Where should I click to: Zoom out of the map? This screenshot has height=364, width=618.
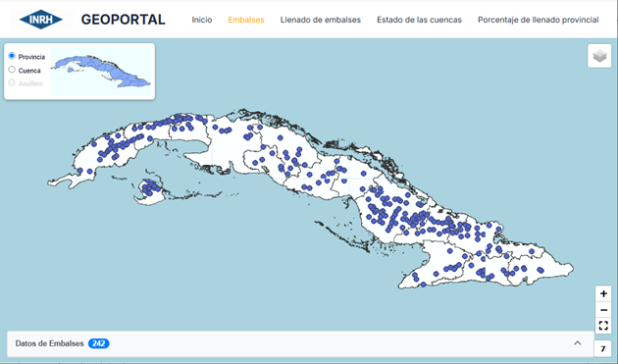(603, 310)
